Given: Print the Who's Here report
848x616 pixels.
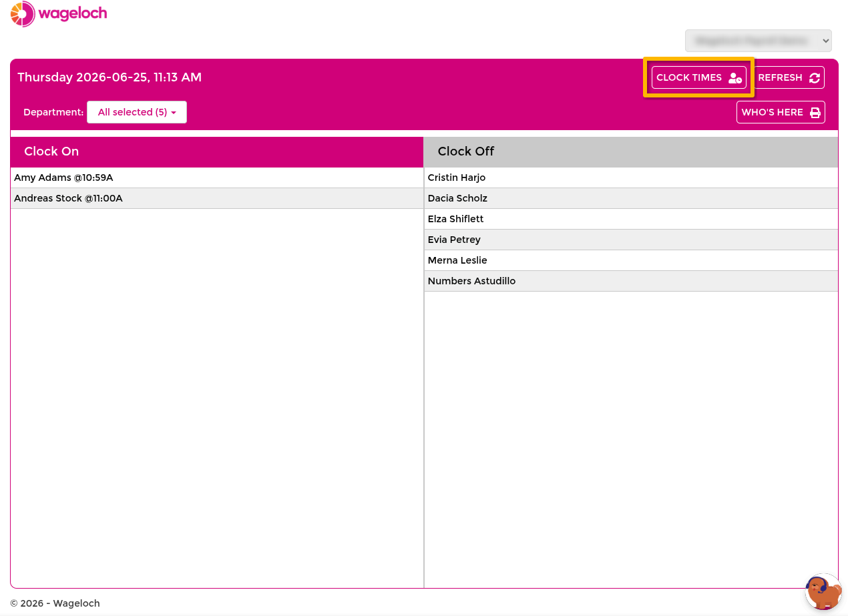Looking at the screenshot, I should coord(781,112).
